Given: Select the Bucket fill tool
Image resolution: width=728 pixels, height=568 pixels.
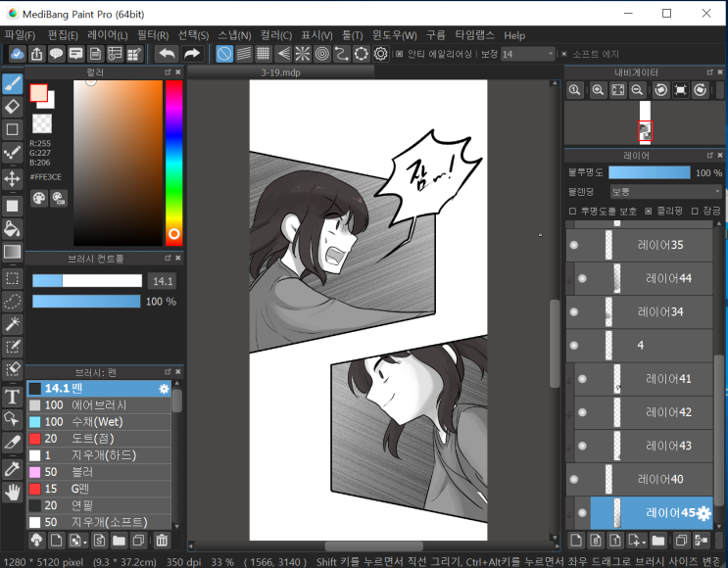Looking at the screenshot, I should 13,228.
